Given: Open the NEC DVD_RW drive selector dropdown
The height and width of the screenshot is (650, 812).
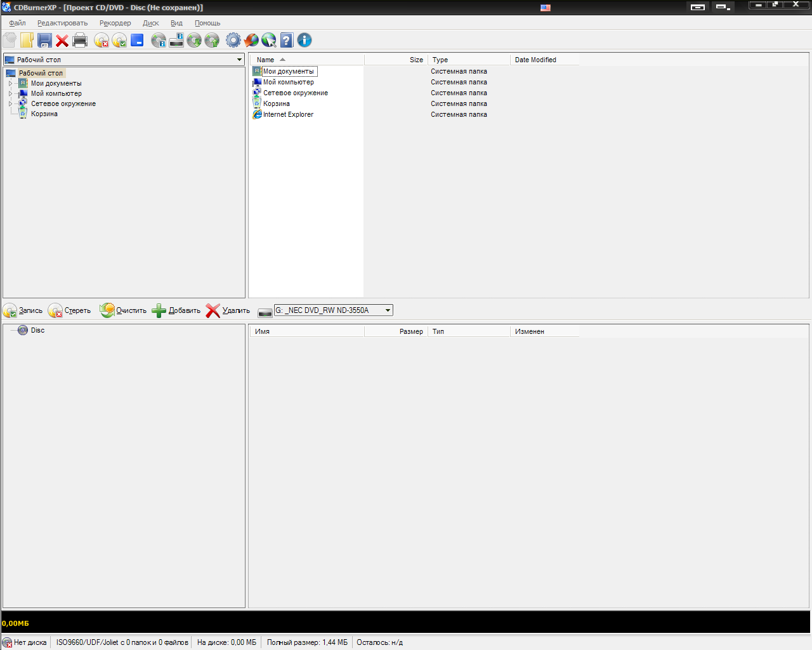Looking at the screenshot, I should click(x=388, y=310).
